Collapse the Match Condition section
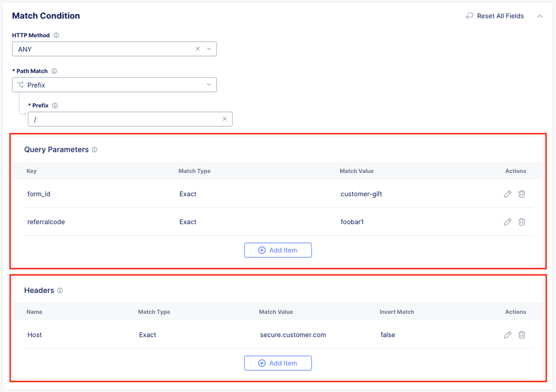The width and height of the screenshot is (556, 392). (539, 16)
